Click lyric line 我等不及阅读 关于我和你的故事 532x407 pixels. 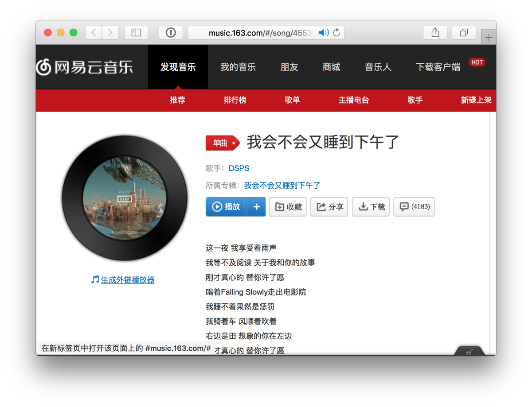pyautogui.click(x=260, y=263)
